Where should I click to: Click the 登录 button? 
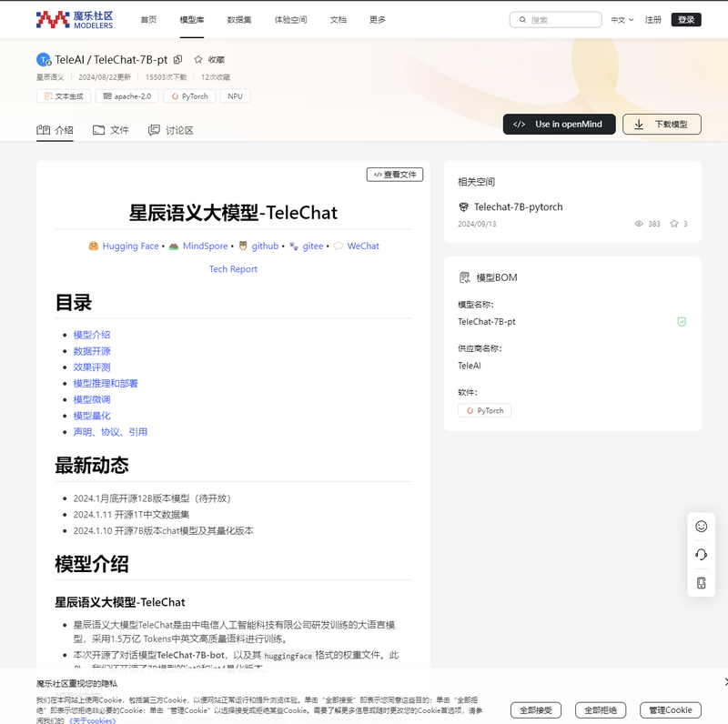pos(686,19)
